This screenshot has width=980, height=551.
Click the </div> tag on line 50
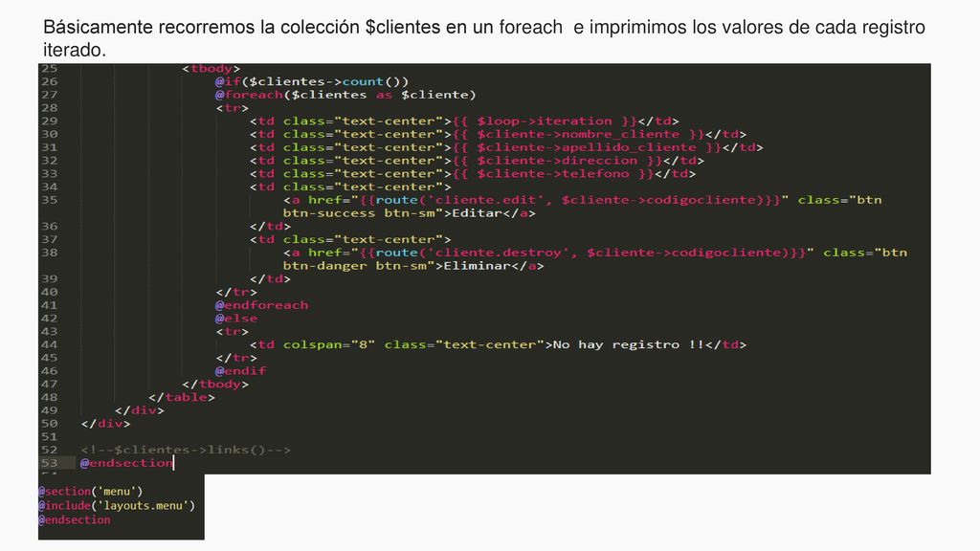click(105, 424)
